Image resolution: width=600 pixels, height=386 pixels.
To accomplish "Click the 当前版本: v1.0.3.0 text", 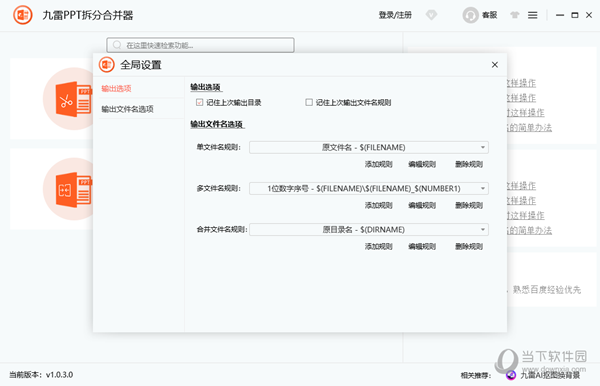I will pos(41,375).
